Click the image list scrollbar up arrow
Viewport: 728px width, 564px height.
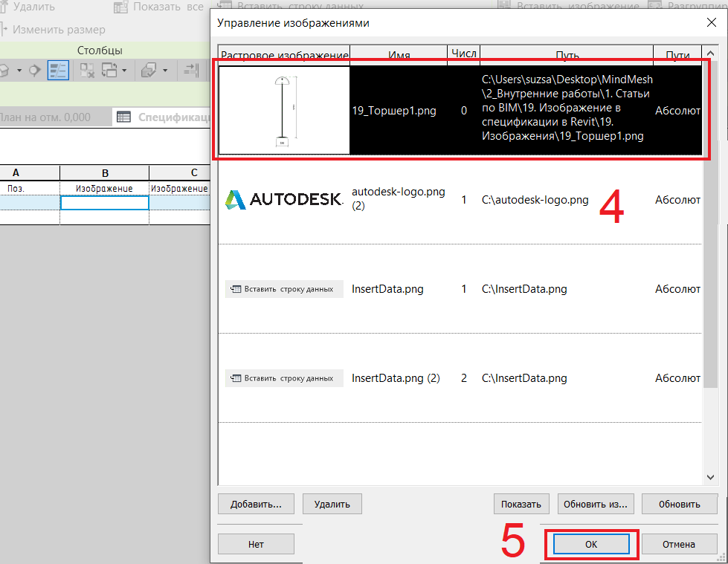click(710, 53)
